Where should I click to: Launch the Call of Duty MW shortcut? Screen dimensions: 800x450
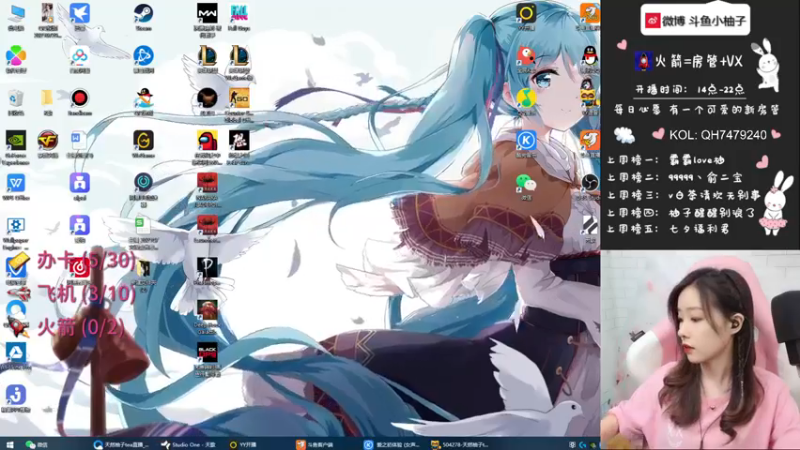click(x=207, y=13)
